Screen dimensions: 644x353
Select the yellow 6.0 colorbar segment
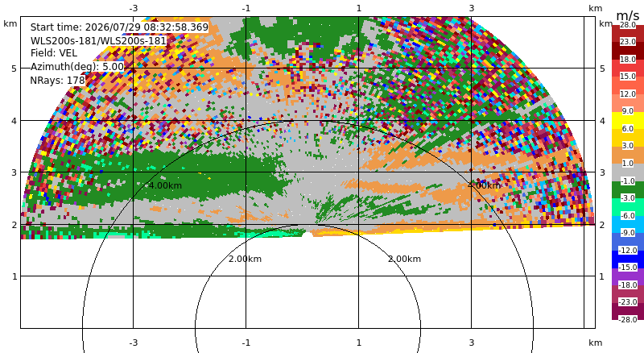coord(628,129)
